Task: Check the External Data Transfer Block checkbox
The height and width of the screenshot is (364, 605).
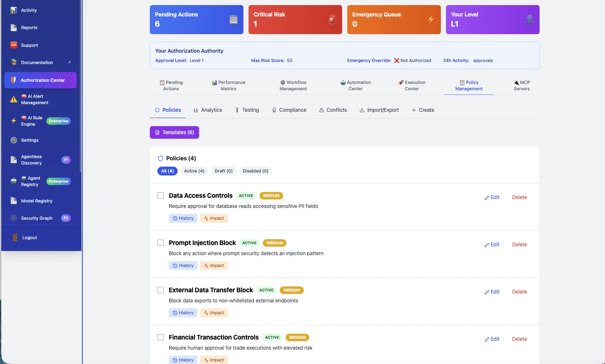Action: click(161, 290)
